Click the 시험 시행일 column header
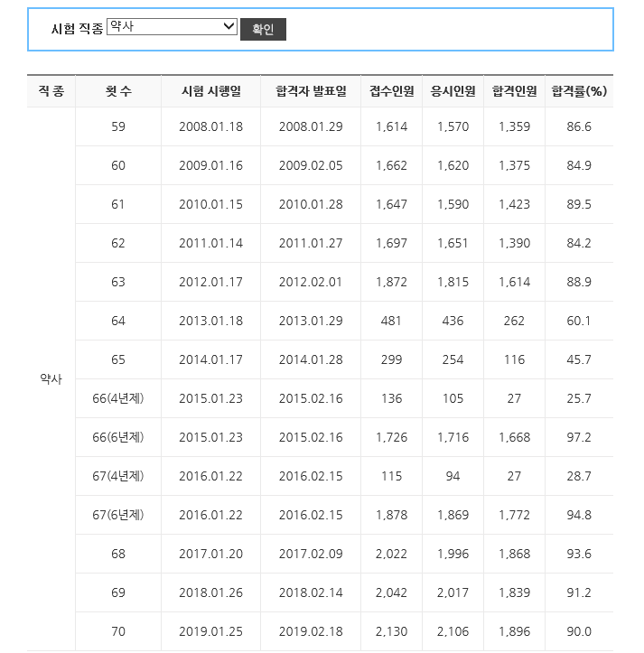Viewport: 644px width, 653px height. (211, 91)
